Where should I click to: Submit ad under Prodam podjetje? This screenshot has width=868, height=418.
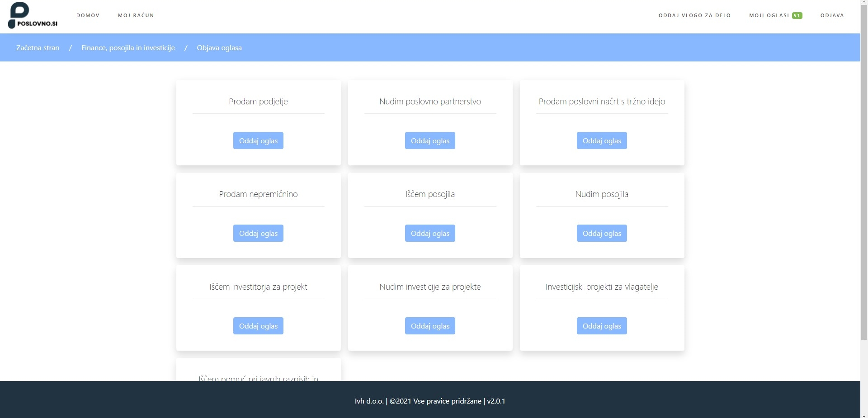tap(258, 141)
